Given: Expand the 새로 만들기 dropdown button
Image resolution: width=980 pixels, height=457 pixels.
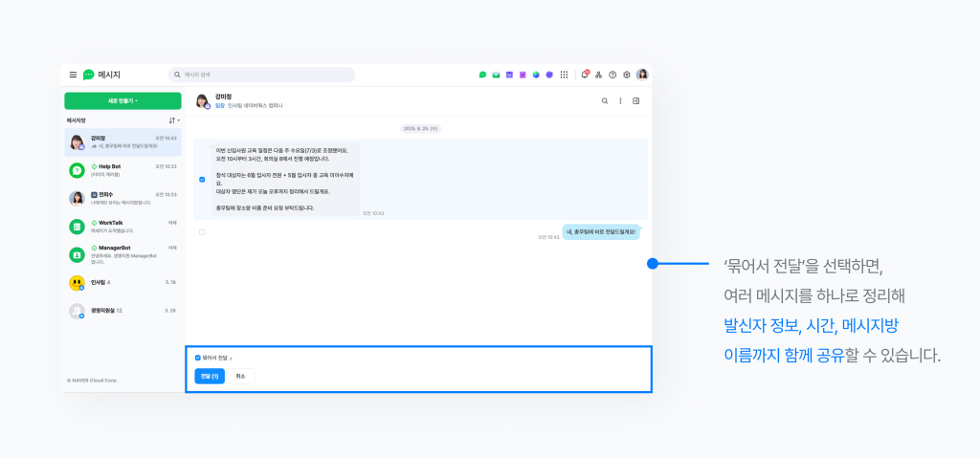Looking at the screenshot, I should tap(122, 100).
